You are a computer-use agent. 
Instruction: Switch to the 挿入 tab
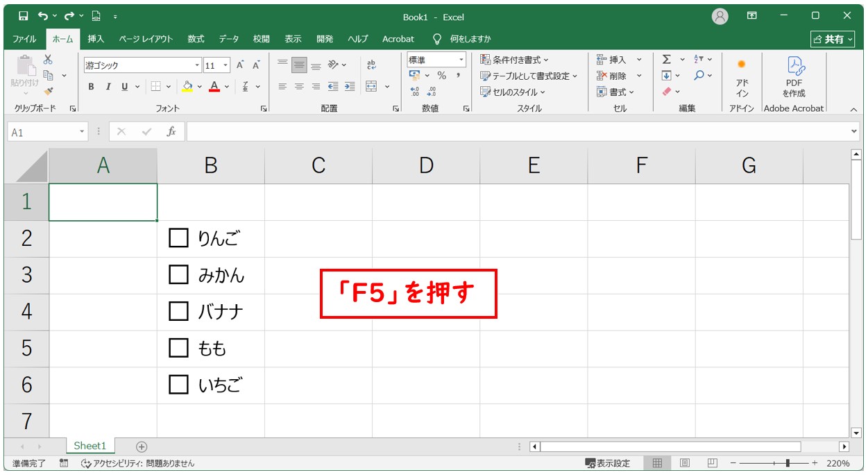pos(96,39)
